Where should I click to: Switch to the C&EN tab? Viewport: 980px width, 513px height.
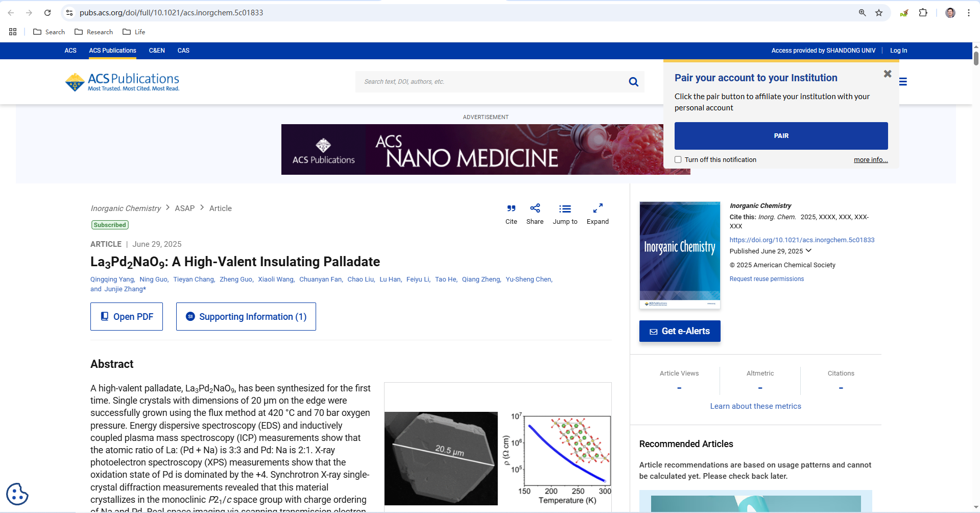[x=157, y=51]
